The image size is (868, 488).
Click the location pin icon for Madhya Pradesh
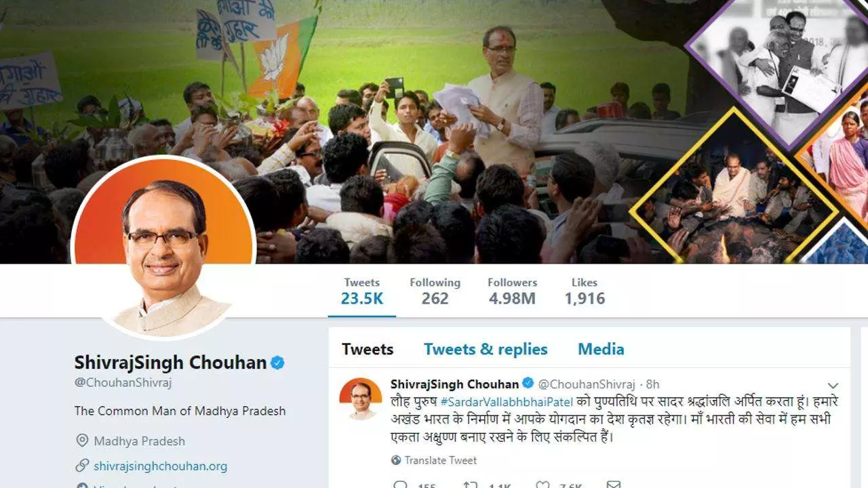82,441
